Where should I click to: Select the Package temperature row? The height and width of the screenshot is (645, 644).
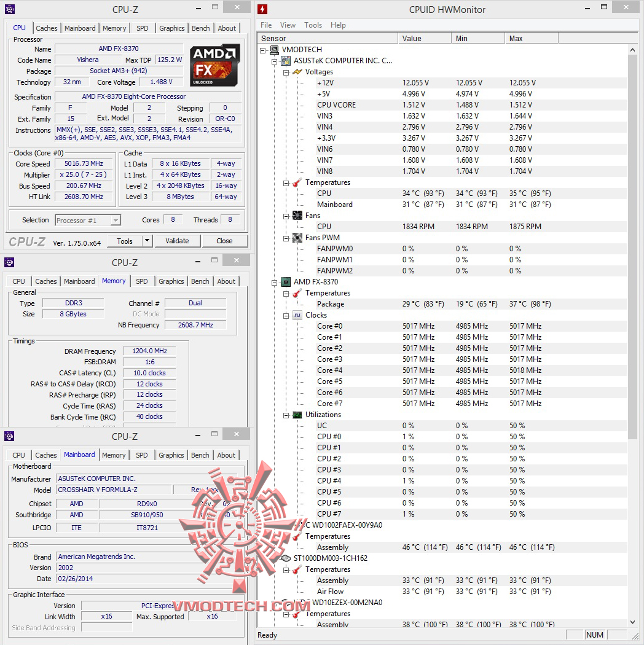(471, 304)
